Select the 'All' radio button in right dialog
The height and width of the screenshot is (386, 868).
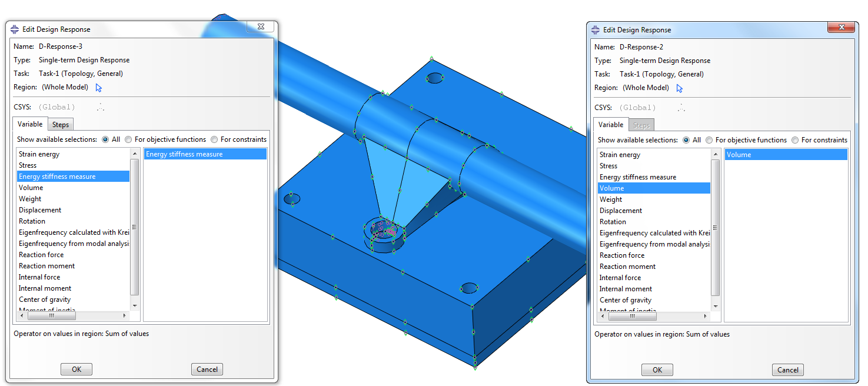tap(686, 140)
